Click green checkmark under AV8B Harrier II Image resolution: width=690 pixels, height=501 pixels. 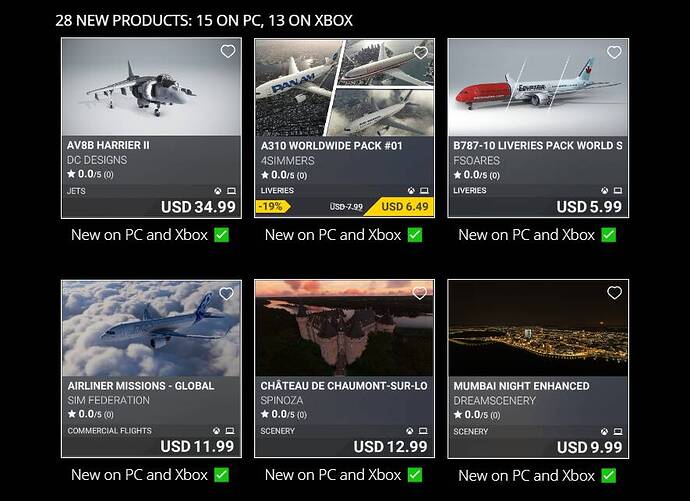coord(222,235)
